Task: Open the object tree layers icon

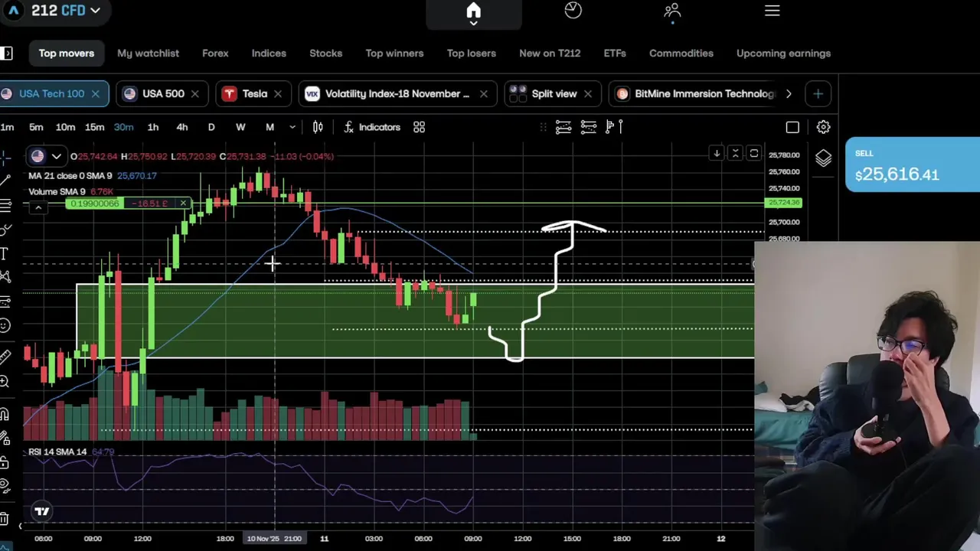Action: click(823, 158)
